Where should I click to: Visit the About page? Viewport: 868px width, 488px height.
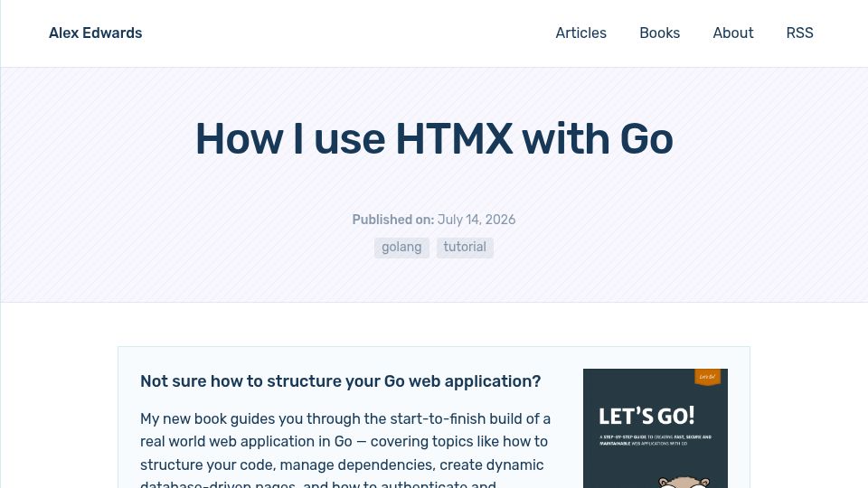pyautogui.click(x=733, y=33)
